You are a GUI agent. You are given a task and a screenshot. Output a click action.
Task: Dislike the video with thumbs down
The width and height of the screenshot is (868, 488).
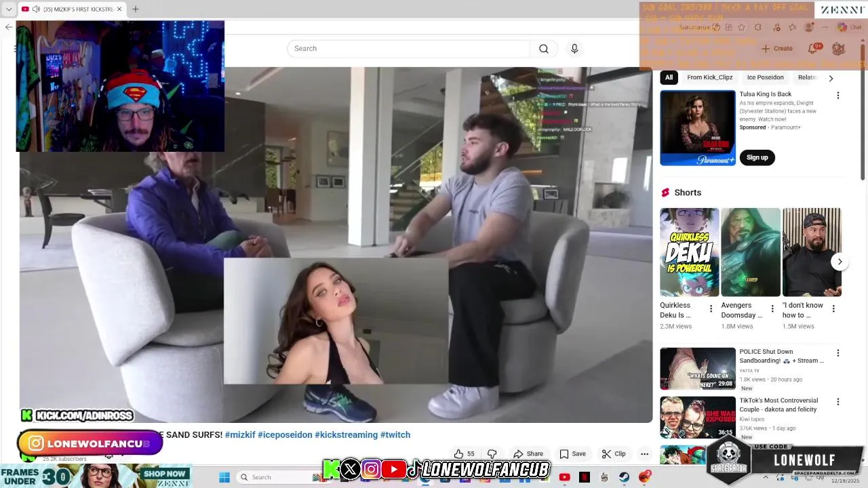click(492, 454)
